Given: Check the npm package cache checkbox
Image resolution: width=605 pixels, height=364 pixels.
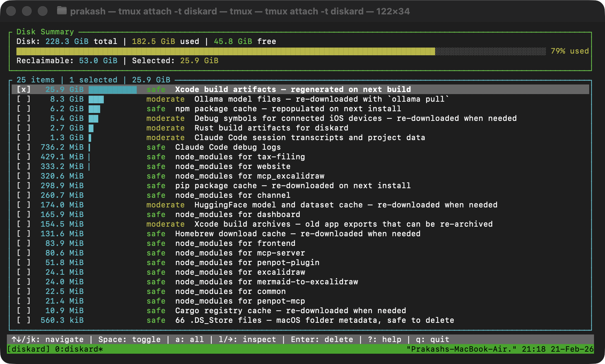Looking at the screenshot, I should (x=24, y=109).
